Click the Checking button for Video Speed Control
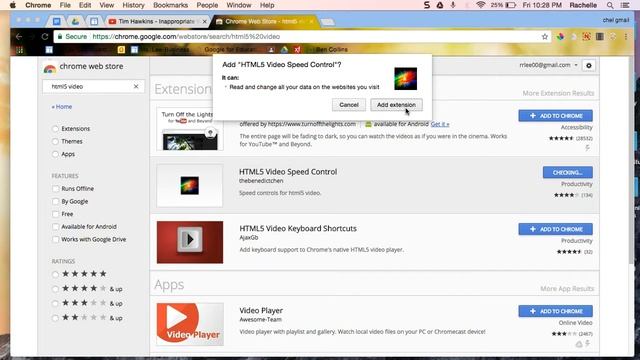The height and width of the screenshot is (360, 640). (x=567, y=172)
